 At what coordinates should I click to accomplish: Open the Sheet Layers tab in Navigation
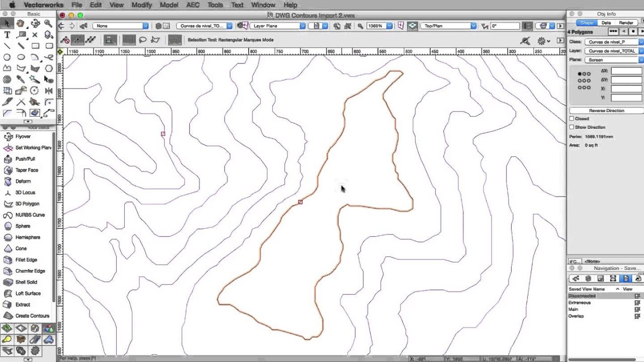[x=601, y=278]
